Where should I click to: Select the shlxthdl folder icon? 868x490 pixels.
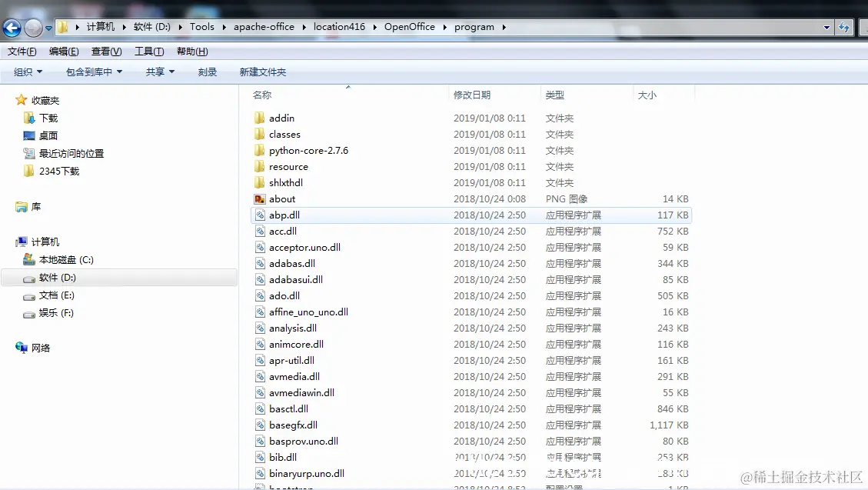[x=260, y=182]
